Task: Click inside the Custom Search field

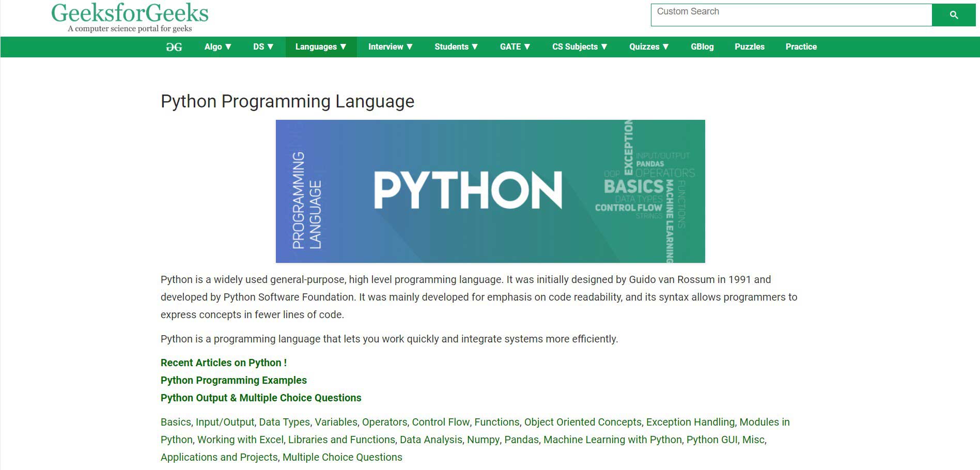Action: tap(791, 15)
